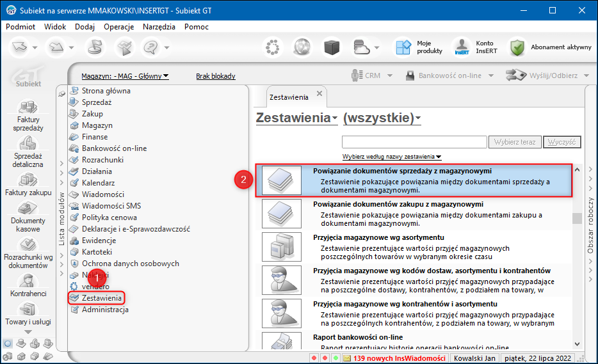Open the Narzędzia menu

point(159,27)
